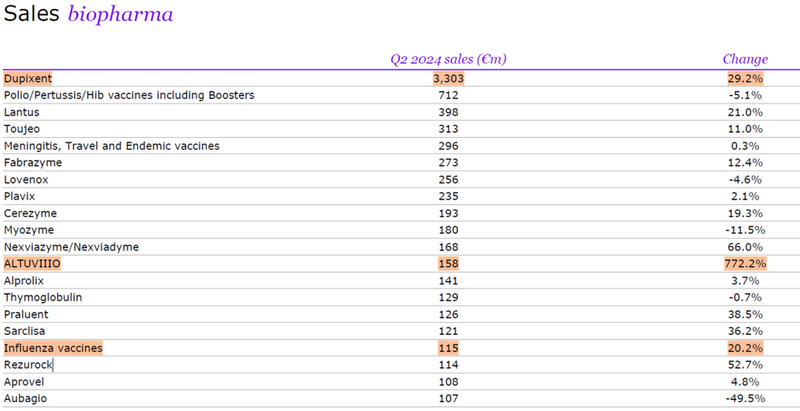800x411 pixels.
Task: Select the Aubagio -49.5% change value
Action: click(744, 399)
